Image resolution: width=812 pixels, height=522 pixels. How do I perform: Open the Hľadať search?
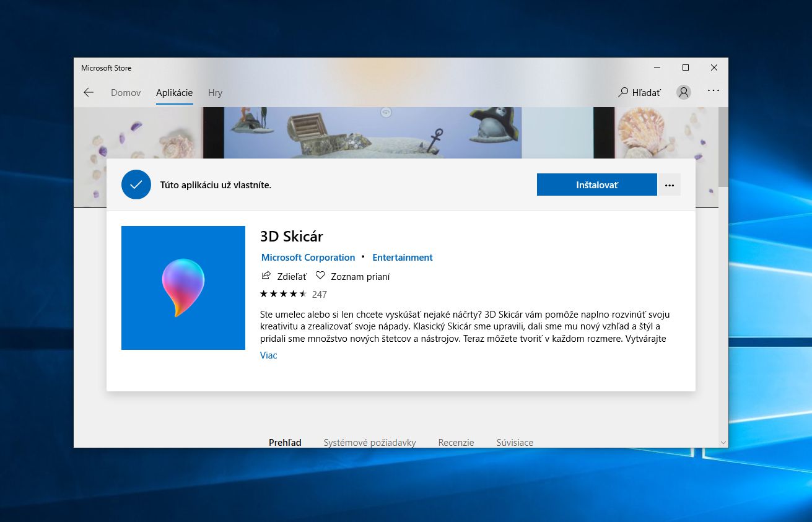pyautogui.click(x=640, y=92)
